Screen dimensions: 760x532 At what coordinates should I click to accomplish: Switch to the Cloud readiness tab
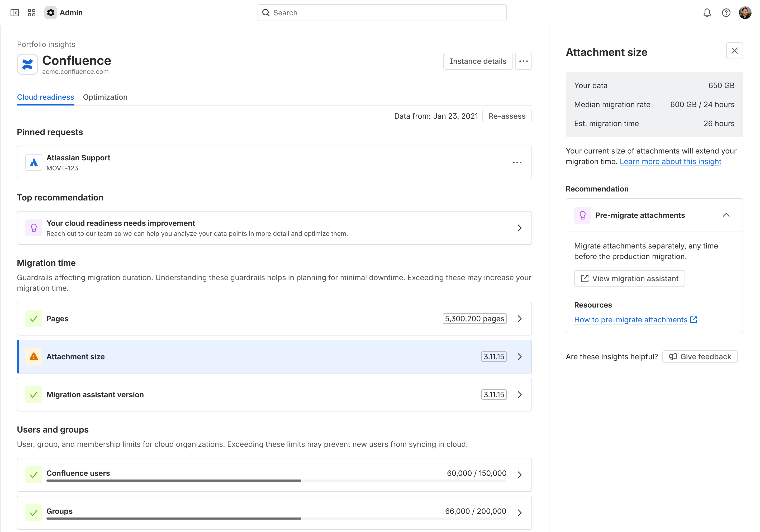click(x=46, y=97)
